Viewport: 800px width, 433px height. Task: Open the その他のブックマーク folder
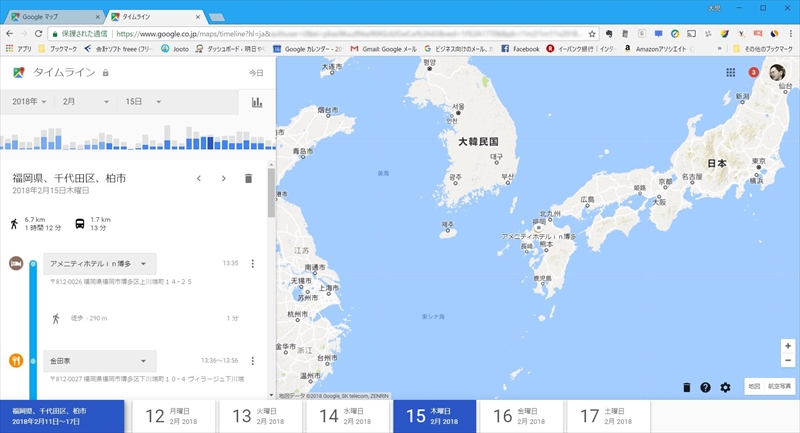763,49
